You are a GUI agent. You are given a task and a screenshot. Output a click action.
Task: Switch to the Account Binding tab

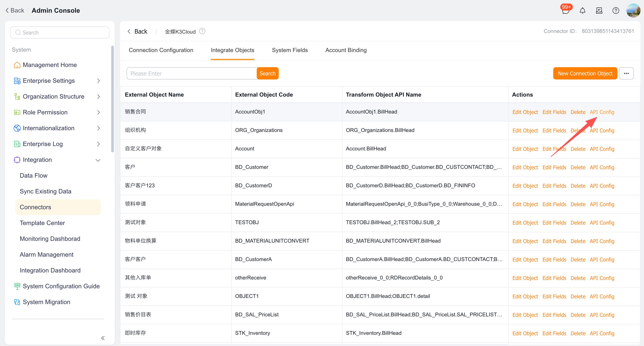point(346,50)
